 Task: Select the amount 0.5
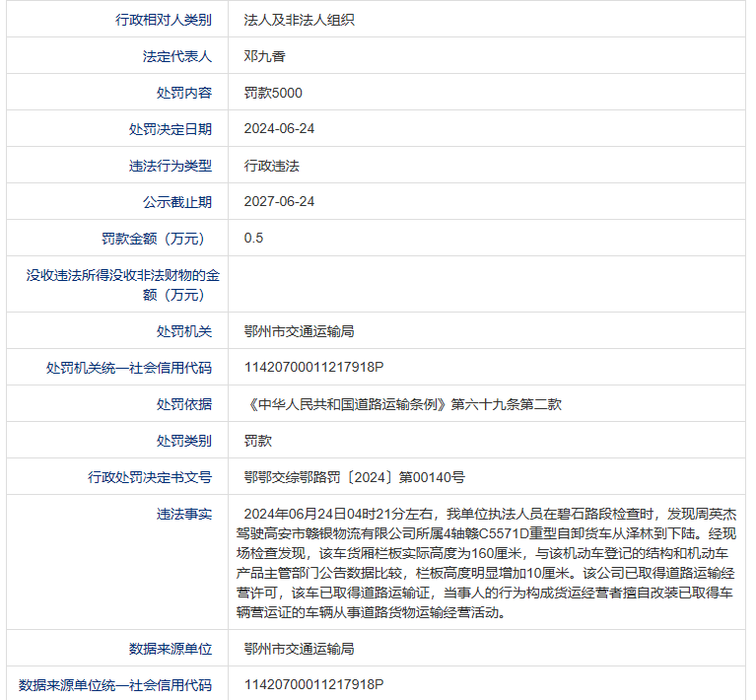click(x=253, y=239)
